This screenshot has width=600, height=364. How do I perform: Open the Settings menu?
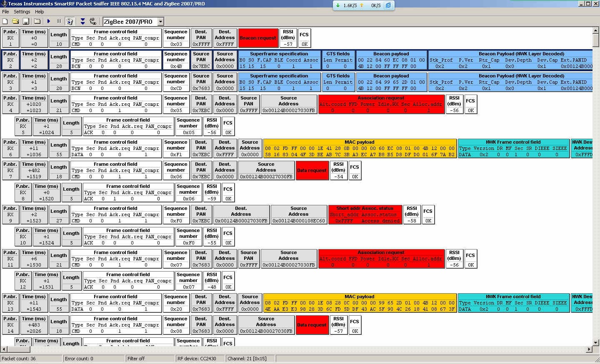[x=22, y=12]
